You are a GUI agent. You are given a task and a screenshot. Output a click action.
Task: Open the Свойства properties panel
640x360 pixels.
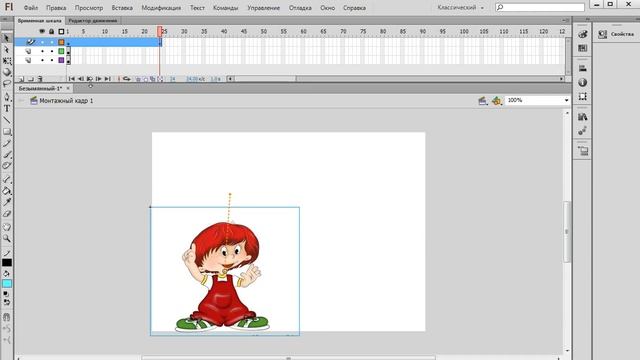coord(617,34)
